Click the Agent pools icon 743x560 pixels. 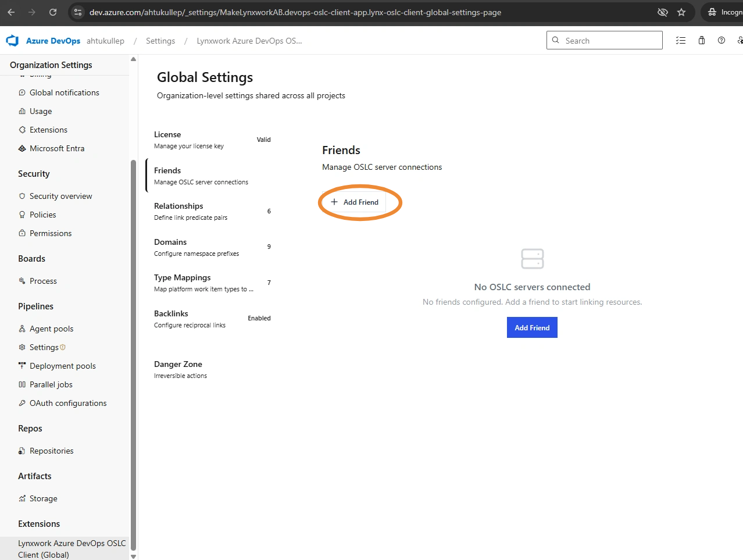pyautogui.click(x=22, y=329)
